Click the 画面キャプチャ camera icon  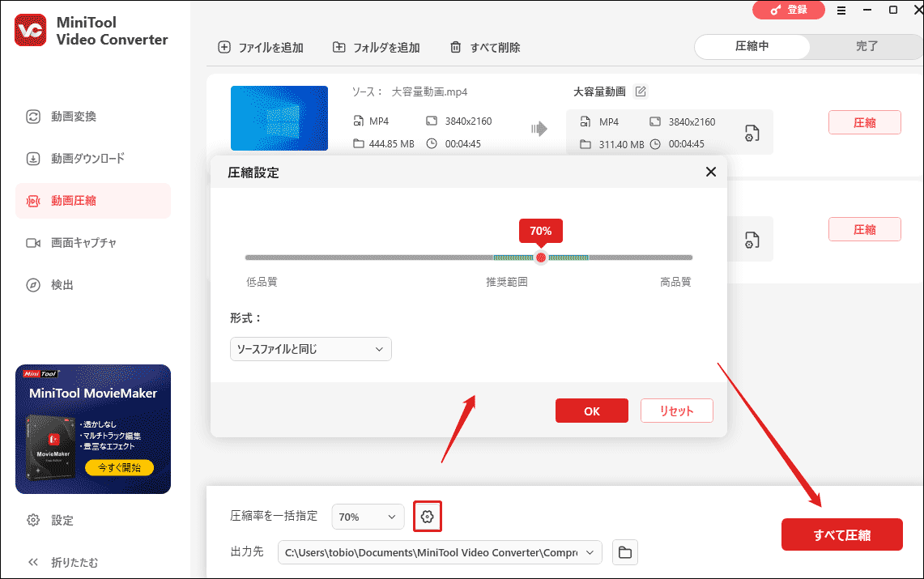(33, 243)
